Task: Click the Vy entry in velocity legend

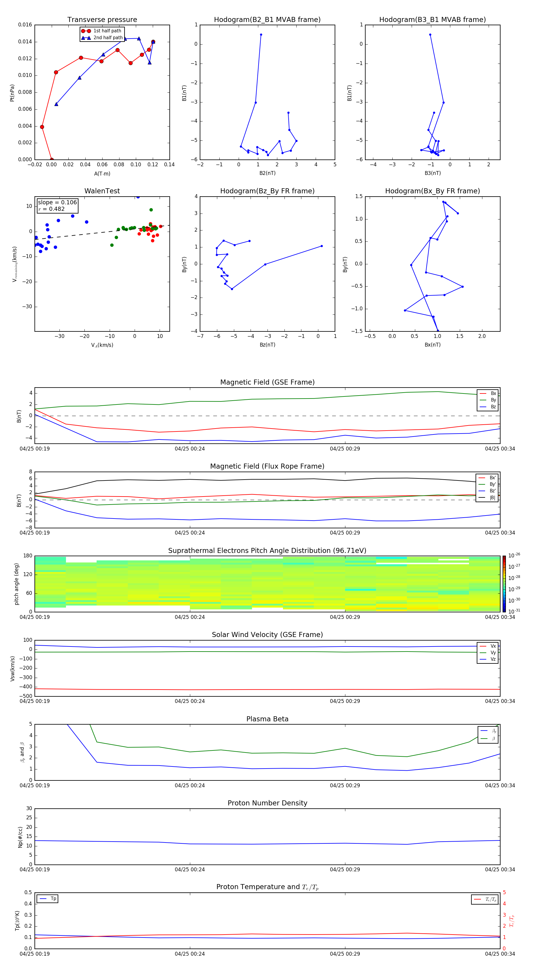Action: (488, 652)
